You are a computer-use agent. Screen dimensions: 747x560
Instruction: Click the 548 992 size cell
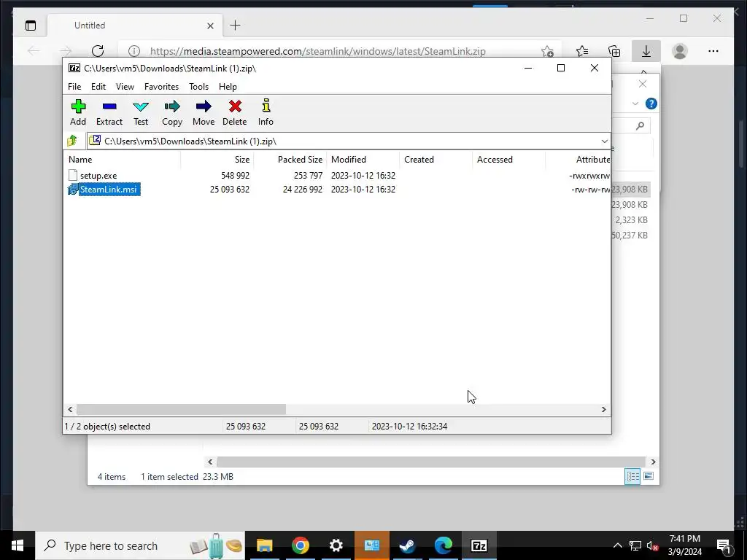click(235, 176)
